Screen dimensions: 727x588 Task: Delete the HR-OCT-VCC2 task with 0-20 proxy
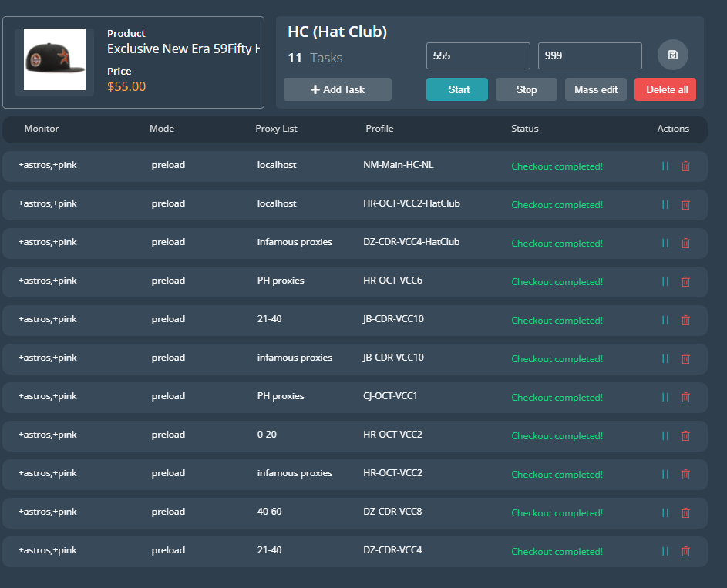[685, 435]
